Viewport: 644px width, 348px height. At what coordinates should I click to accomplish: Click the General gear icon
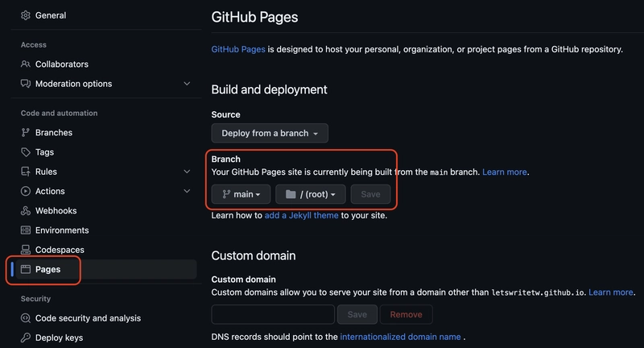26,15
